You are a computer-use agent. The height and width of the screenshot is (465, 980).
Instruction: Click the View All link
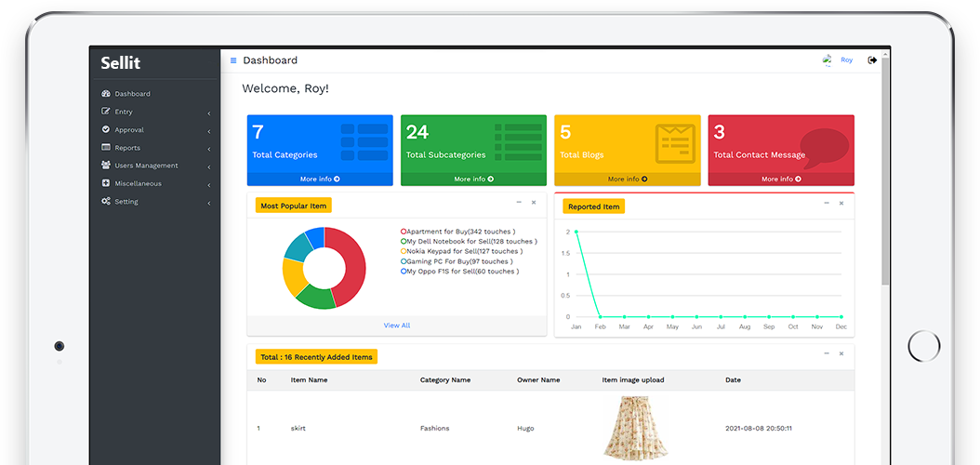point(397,325)
